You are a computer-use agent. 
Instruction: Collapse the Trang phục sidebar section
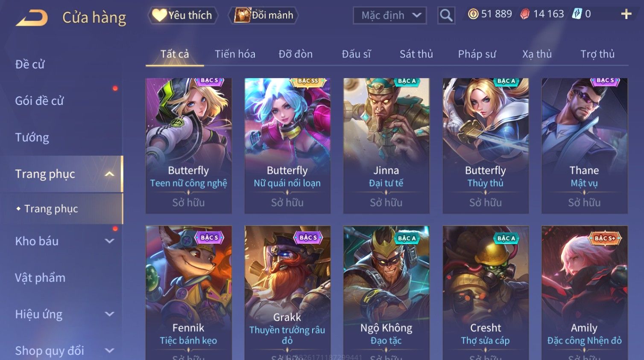(x=109, y=174)
